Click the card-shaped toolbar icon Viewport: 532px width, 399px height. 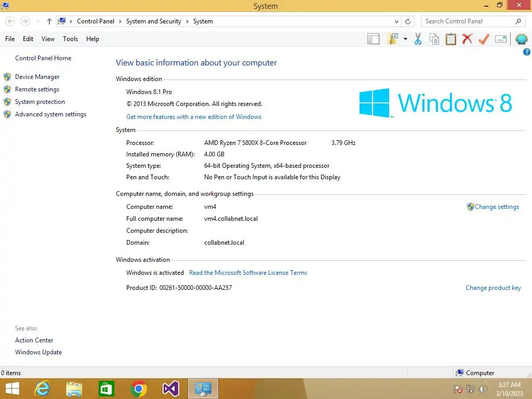(501, 39)
